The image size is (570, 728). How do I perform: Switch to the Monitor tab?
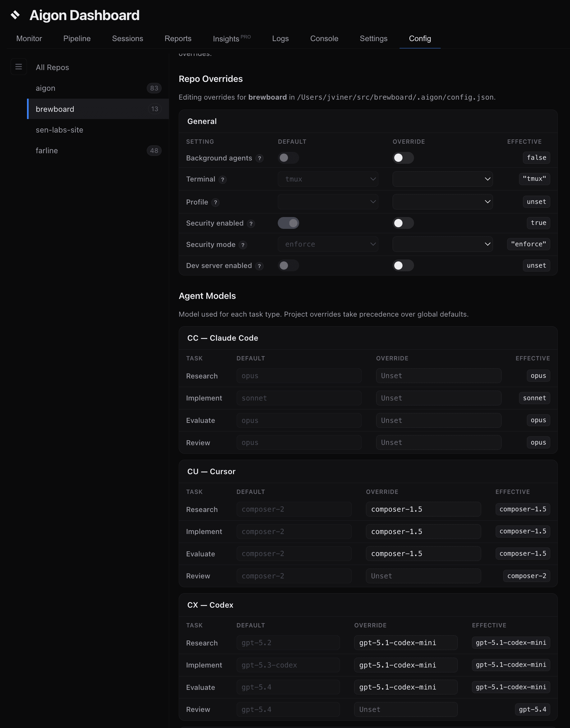click(29, 39)
